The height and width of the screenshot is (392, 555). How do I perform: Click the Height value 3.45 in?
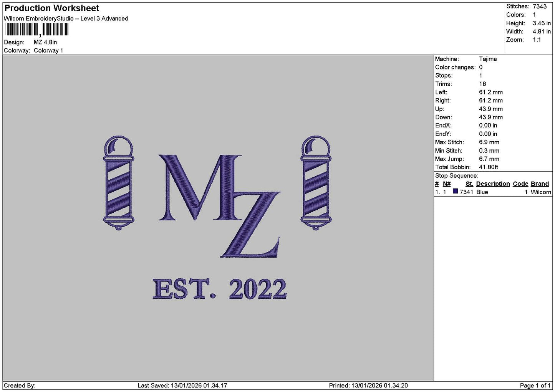click(542, 23)
